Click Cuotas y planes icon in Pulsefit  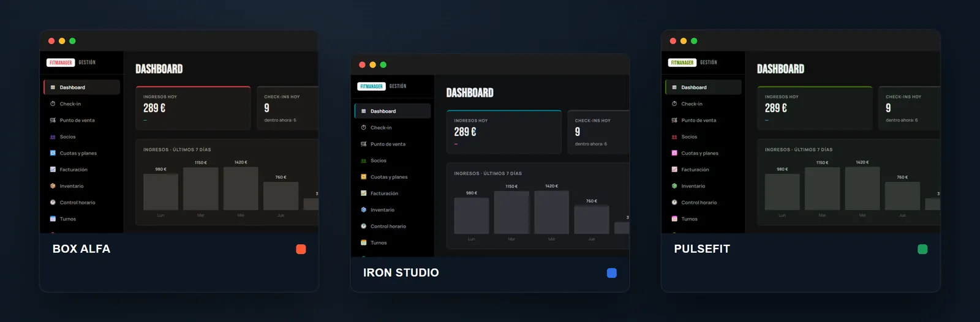point(674,153)
